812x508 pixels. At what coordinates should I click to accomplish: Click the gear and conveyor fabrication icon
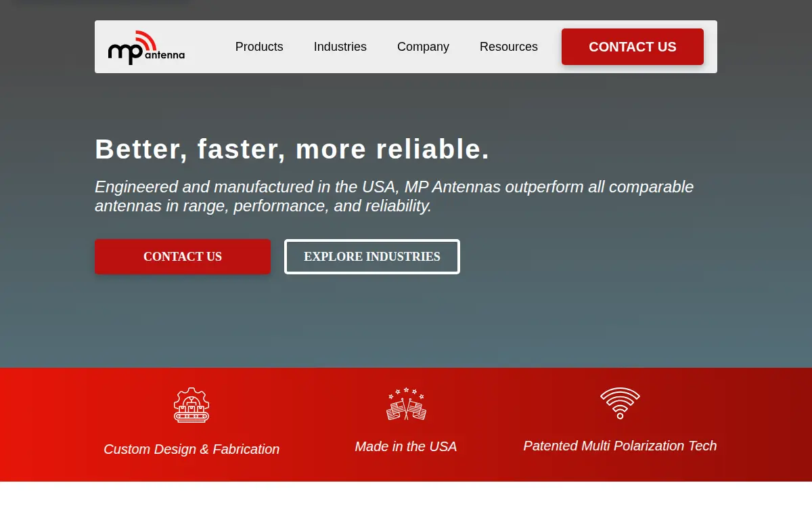[x=191, y=405]
